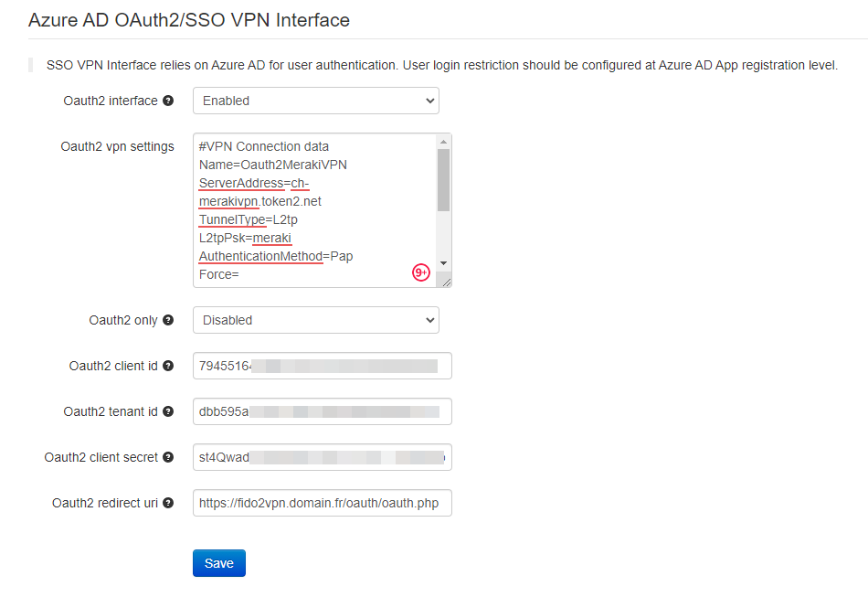This screenshot has height=597, width=868.
Task: Save the OAuth2 VPN settings
Action: 219,563
